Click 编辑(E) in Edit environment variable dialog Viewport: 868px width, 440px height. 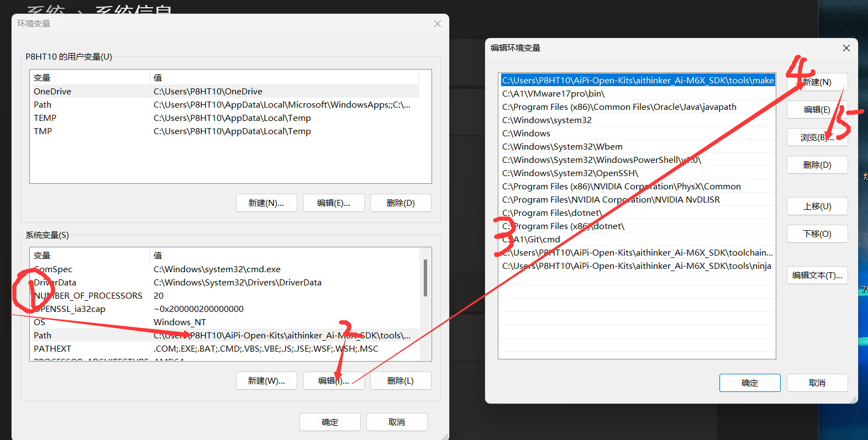tap(817, 109)
